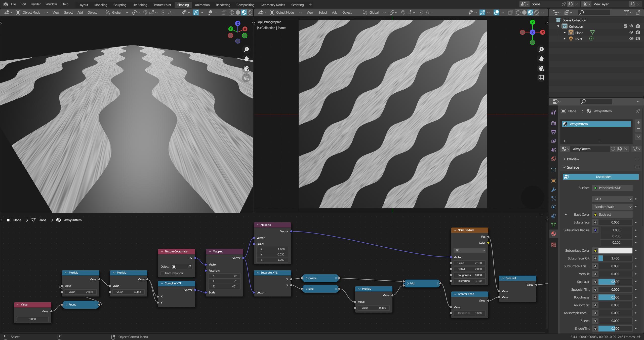Screen dimensions: 644x340
Task: Select WavyPattern in material slot list
Action: tap(596, 124)
